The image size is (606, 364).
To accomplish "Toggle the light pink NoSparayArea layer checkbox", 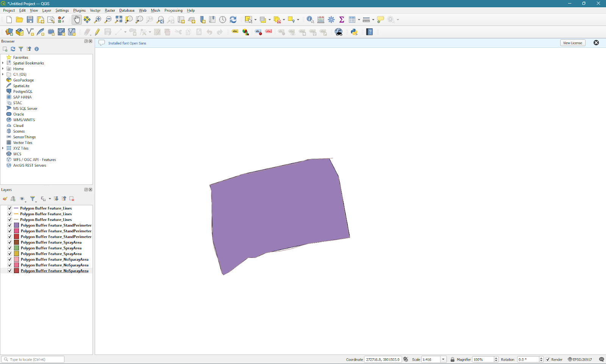I will tap(10, 259).
